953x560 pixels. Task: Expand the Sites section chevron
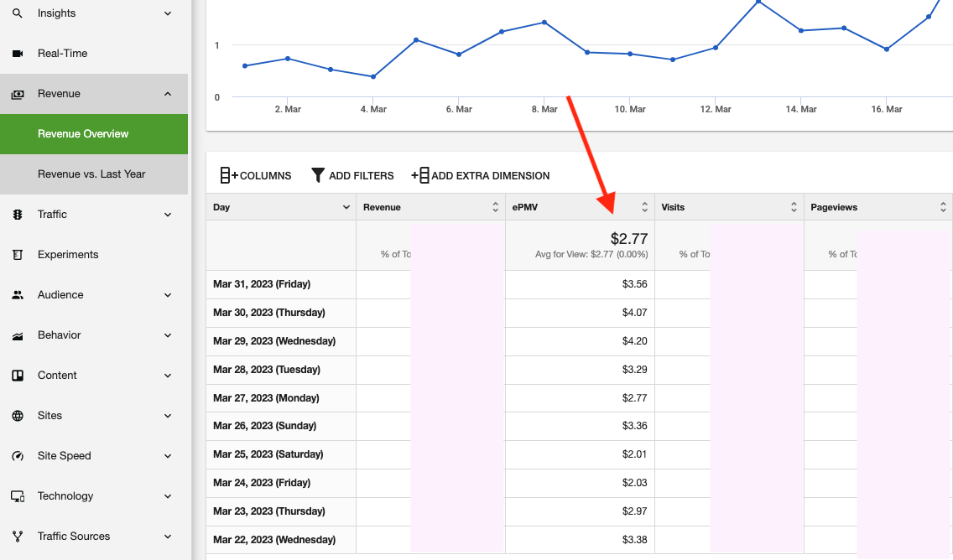[168, 416]
